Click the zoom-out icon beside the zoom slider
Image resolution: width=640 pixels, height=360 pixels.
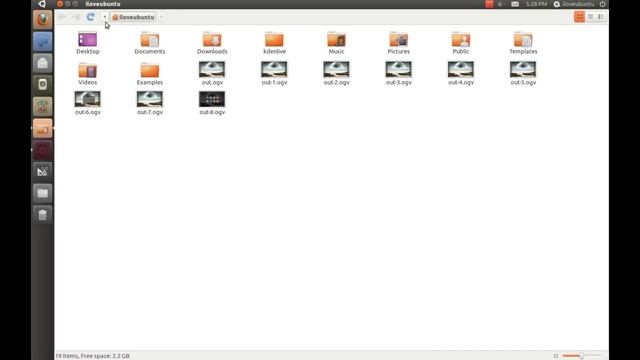[x=556, y=356]
